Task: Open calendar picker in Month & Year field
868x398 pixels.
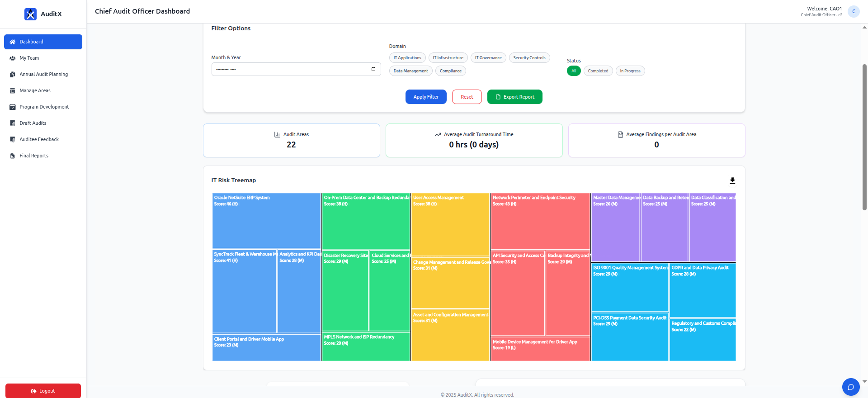Action: (x=373, y=69)
